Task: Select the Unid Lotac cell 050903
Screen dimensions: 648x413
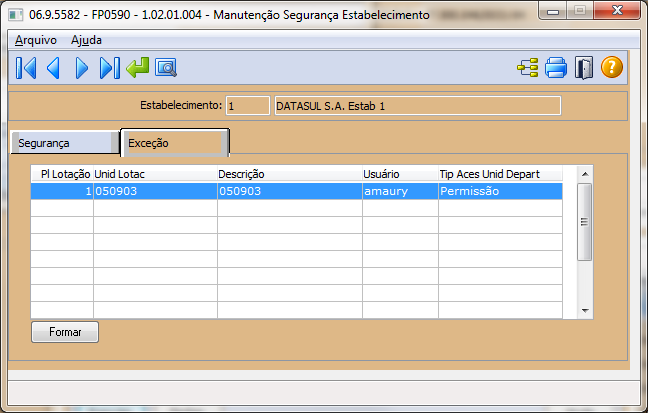Action: [x=155, y=191]
